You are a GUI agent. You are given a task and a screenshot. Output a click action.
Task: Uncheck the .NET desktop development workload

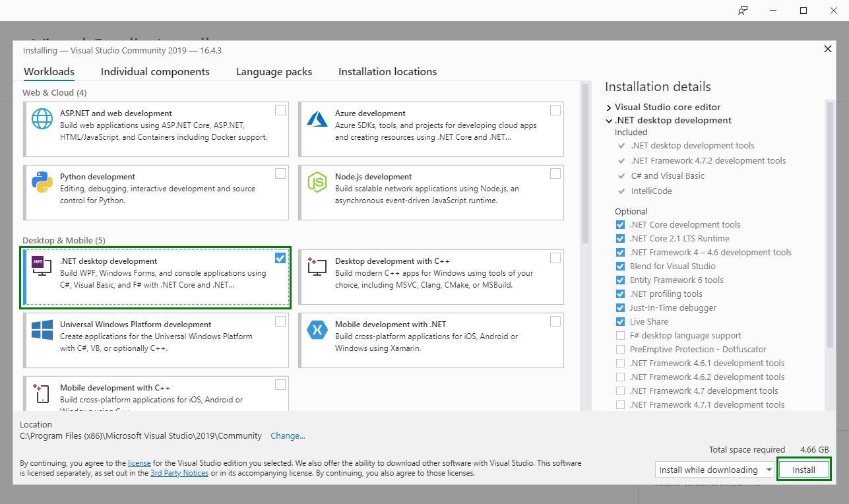(280, 258)
